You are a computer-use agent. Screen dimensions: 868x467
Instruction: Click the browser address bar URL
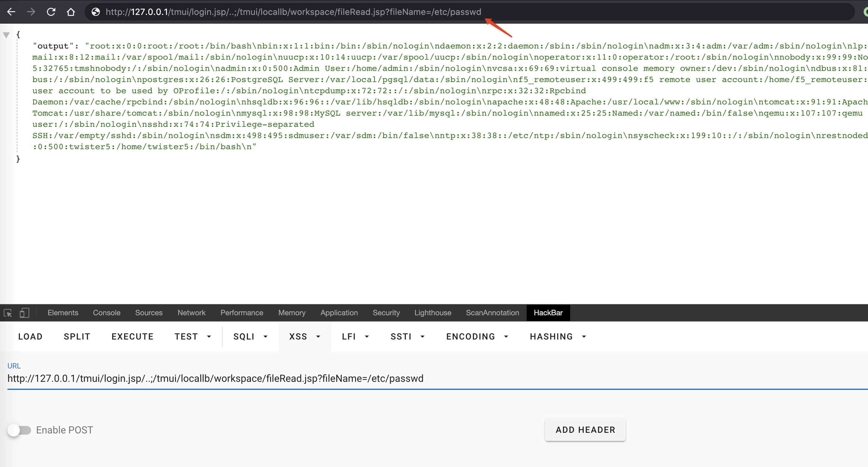tap(293, 12)
